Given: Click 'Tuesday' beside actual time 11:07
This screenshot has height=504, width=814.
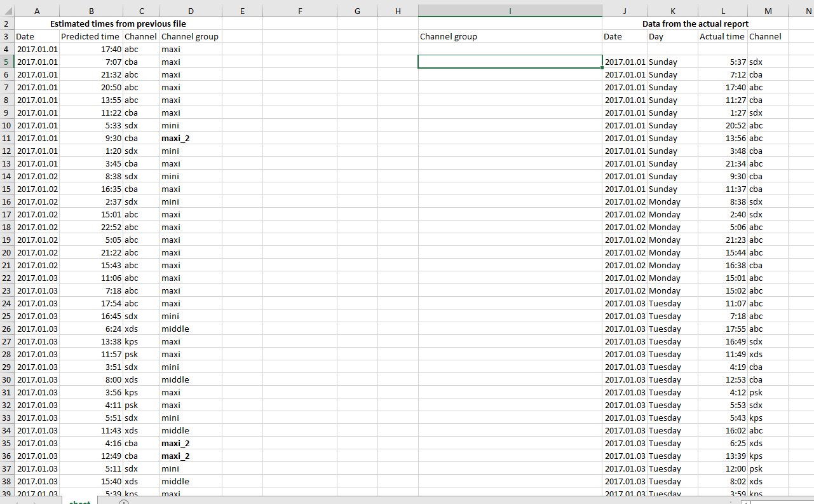Looking at the screenshot, I should (673, 303).
